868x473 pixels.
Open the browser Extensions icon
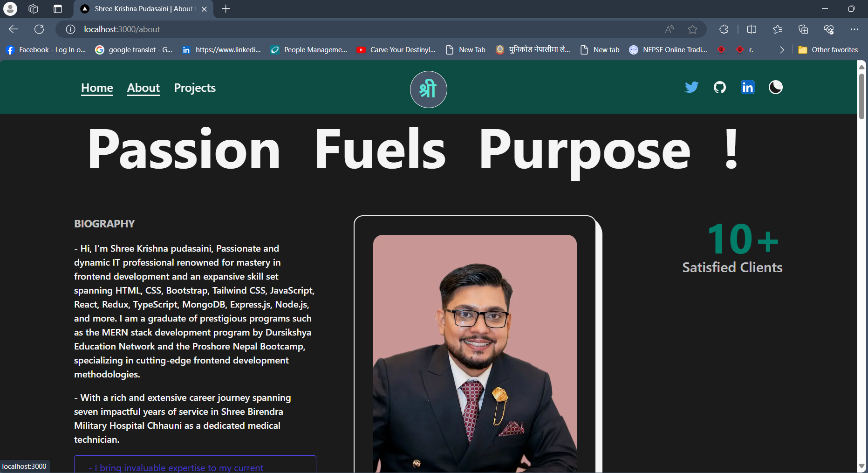click(724, 29)
